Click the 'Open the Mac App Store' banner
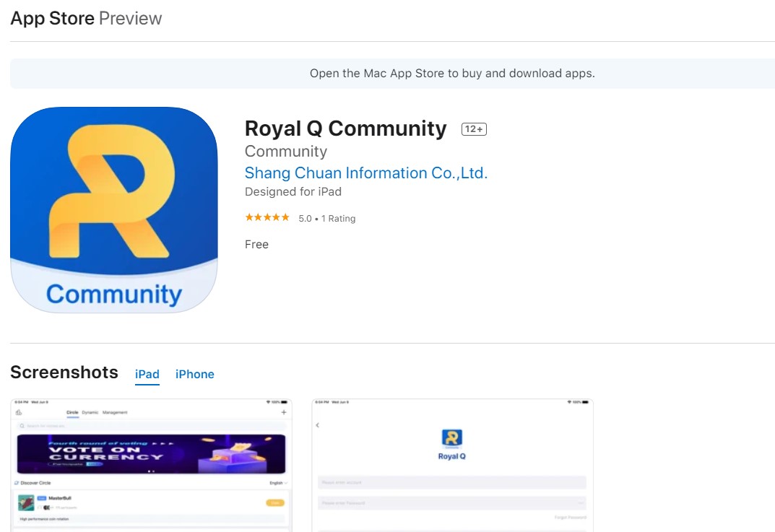Image resolution: width=775 pixels, height=532 pixels. (392, 74)
